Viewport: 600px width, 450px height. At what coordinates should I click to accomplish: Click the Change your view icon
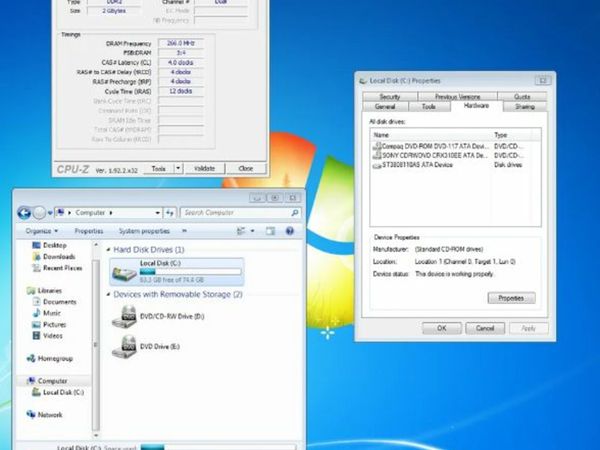tap(241, 231)
